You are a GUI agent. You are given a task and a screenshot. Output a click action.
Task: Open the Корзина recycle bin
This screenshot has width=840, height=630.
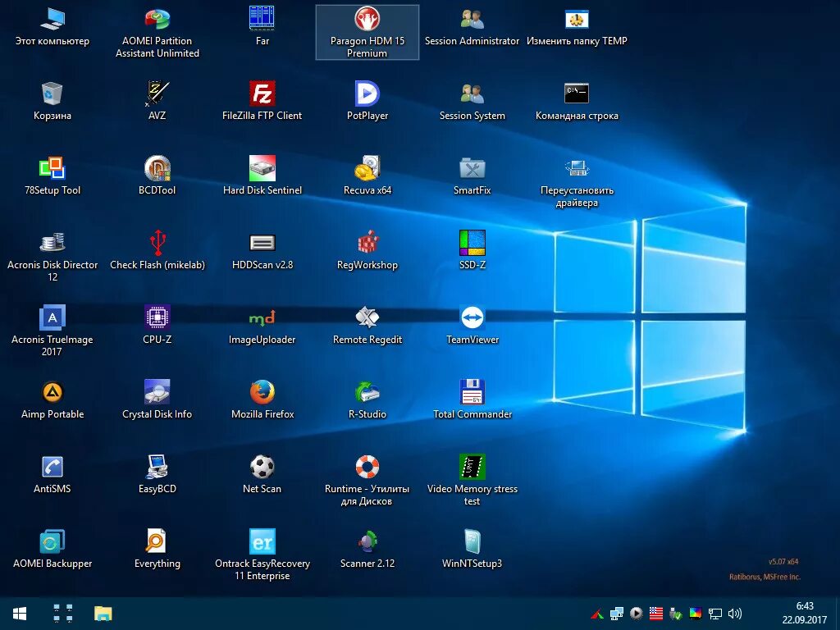pos(52,101)
